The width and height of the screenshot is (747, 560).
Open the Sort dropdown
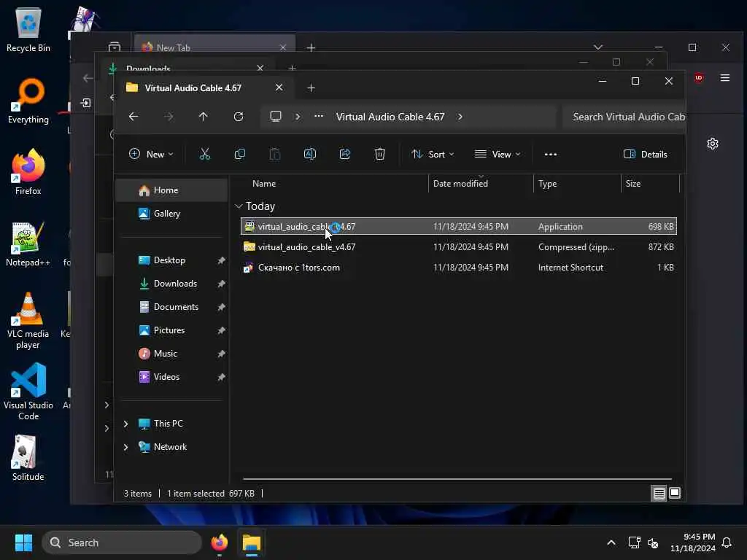[x=433, y=154]
